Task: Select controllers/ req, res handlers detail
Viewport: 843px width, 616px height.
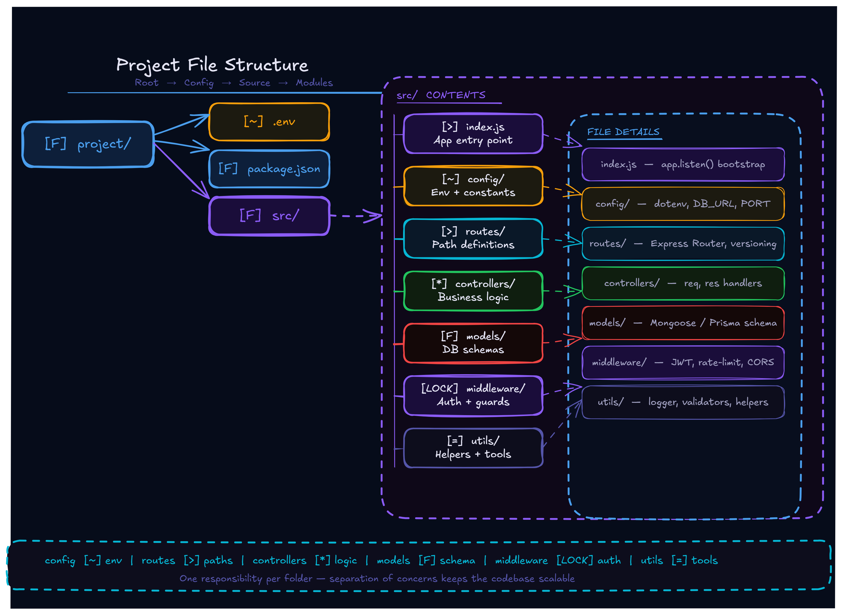Action: (x=683, y=283)
